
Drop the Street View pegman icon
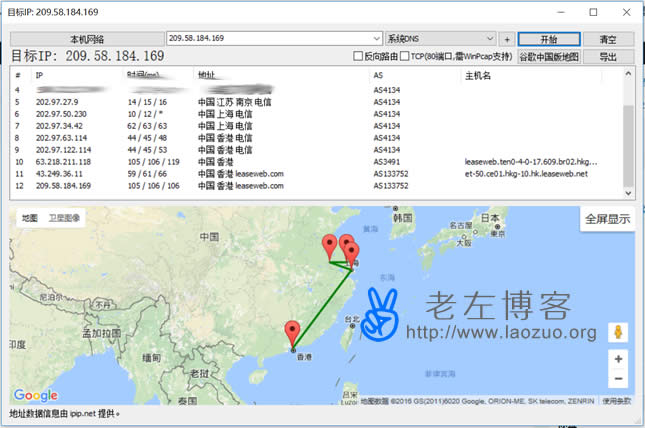click(619, 332)
